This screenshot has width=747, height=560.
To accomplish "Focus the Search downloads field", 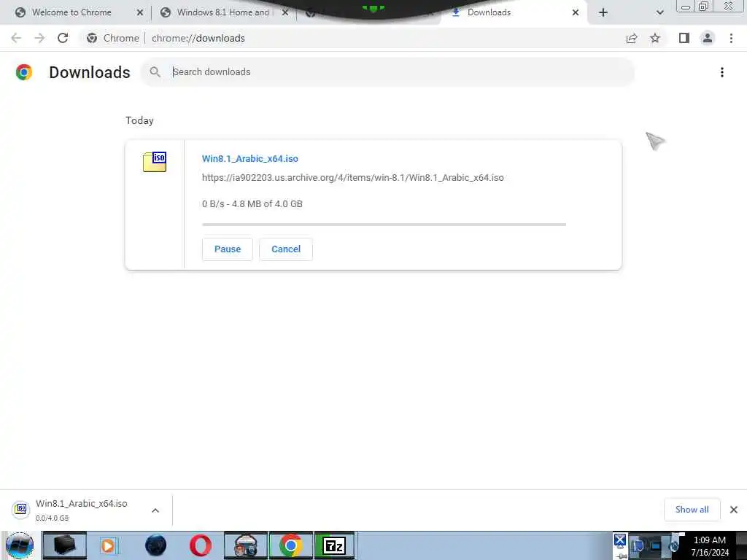I will pyautogui.click(x=388, y=72).
